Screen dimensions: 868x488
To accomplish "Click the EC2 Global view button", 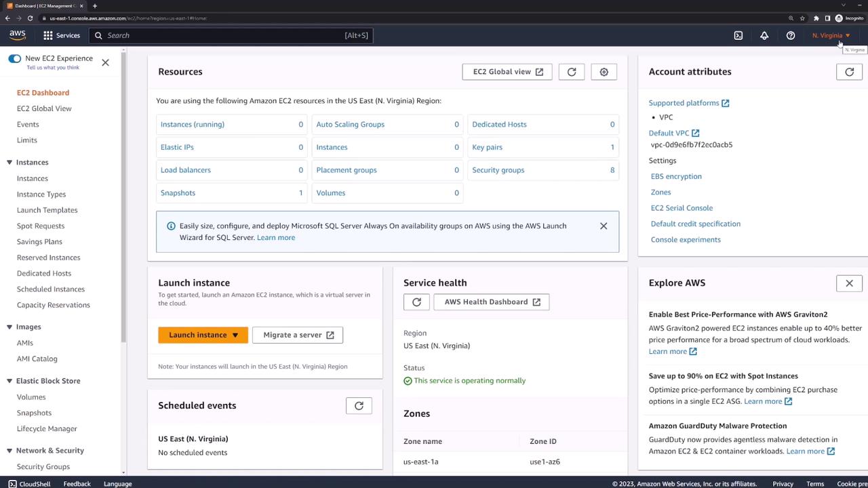I will (x=507, y=72).
